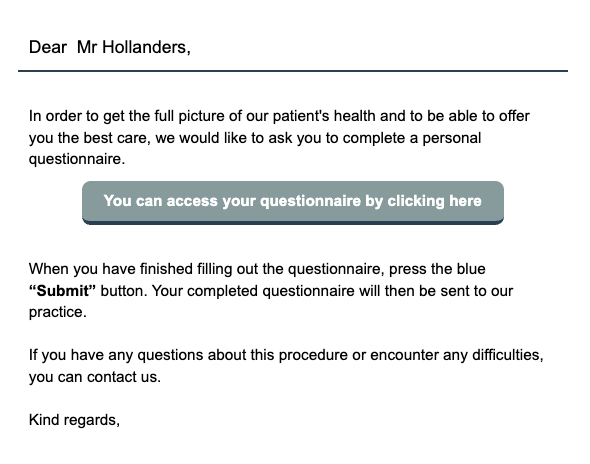The image size is (590, 464).
Task: Click the "Dear Mr Hollanders," greeting
Action: (110, 48)
